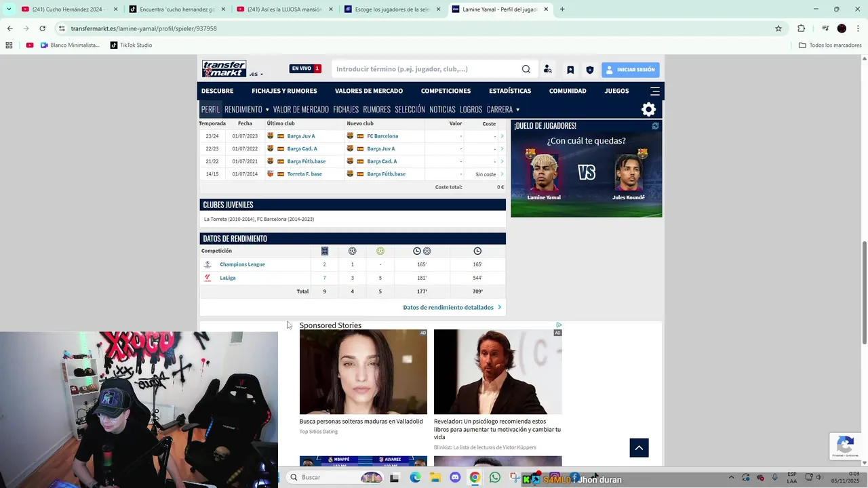This screenshot has height=488, width=868.
Task: Open the detailed person search icon
Action: pos(548,69)
